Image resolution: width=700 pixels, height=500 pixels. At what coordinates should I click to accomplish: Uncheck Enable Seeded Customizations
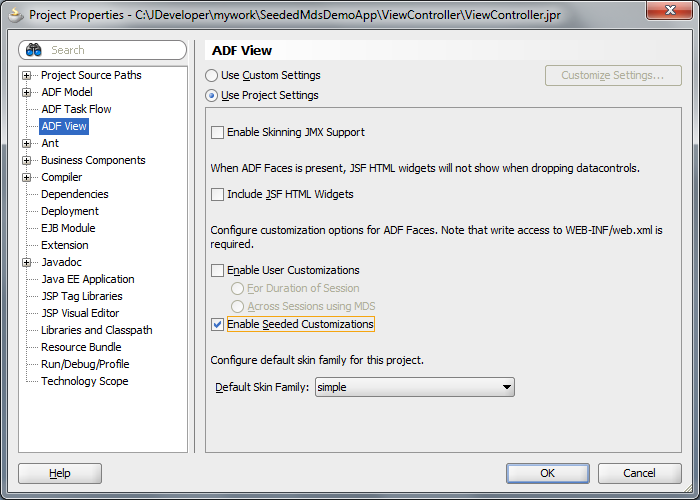pos(217,325)
